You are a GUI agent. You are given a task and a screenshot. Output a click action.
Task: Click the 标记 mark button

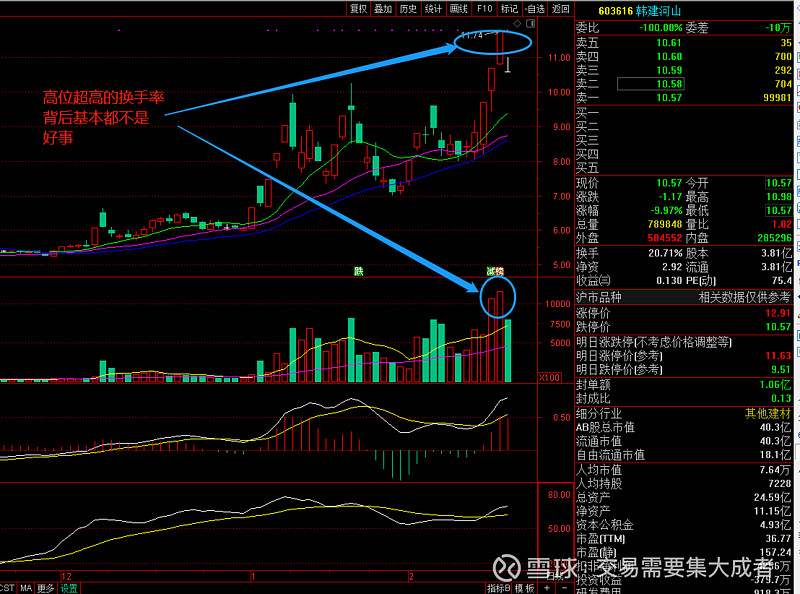click(x=509, y=8)
